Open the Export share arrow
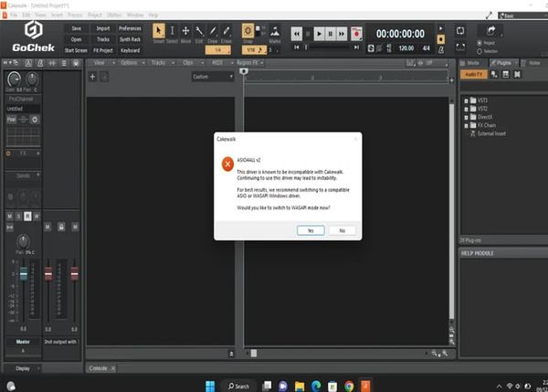 coord(491,30)
